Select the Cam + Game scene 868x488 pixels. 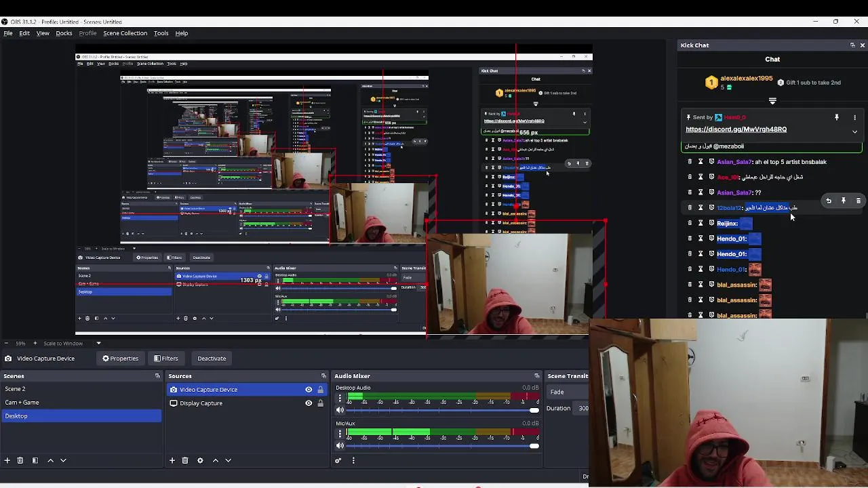81,403
